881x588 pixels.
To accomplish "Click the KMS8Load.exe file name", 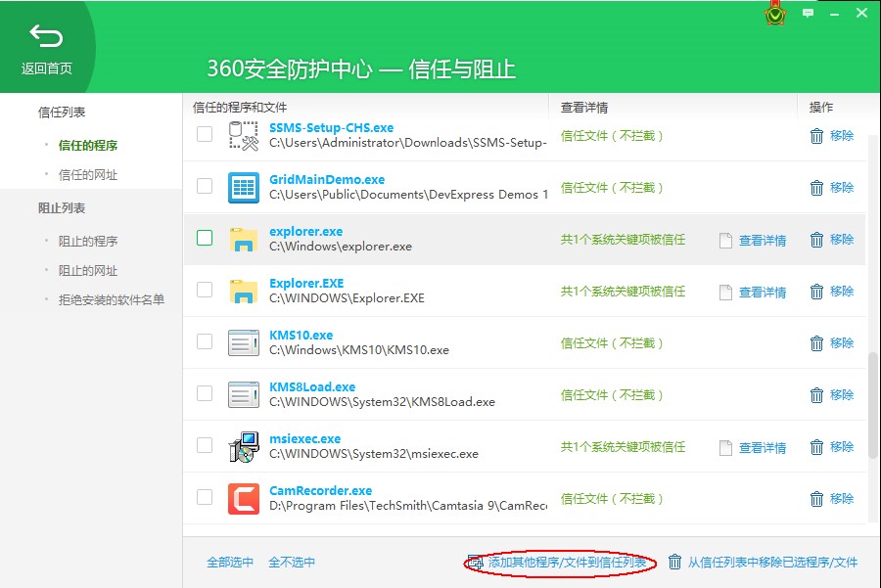I will [312, 387].
